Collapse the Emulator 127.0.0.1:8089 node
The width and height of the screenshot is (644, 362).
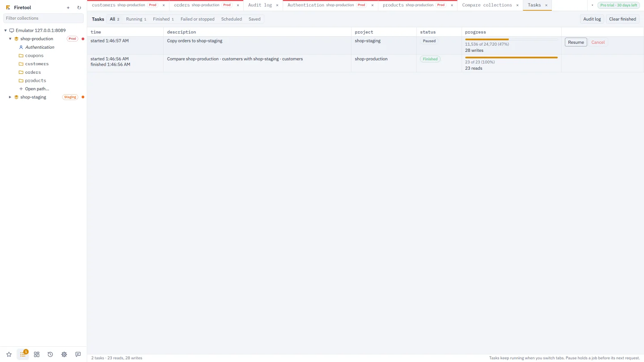coord(5,30)
